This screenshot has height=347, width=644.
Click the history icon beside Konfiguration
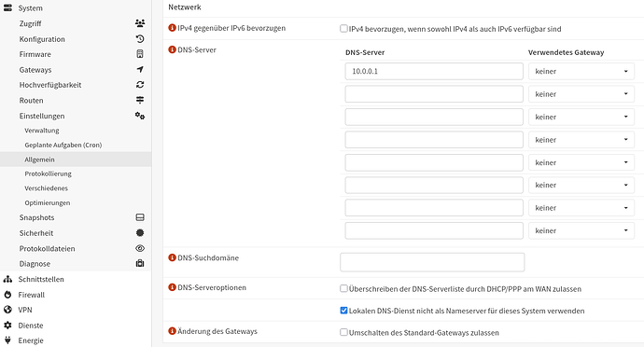140,39
